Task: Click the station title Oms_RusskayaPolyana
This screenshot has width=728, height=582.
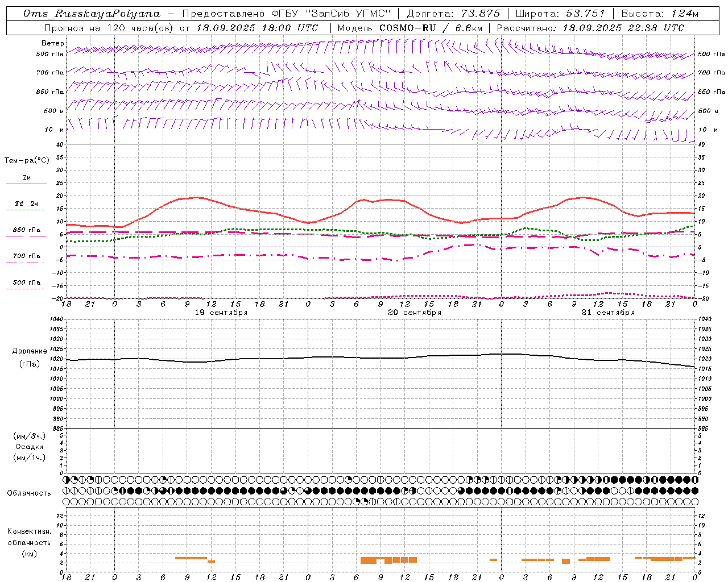Action: click(x=92, y=14)
